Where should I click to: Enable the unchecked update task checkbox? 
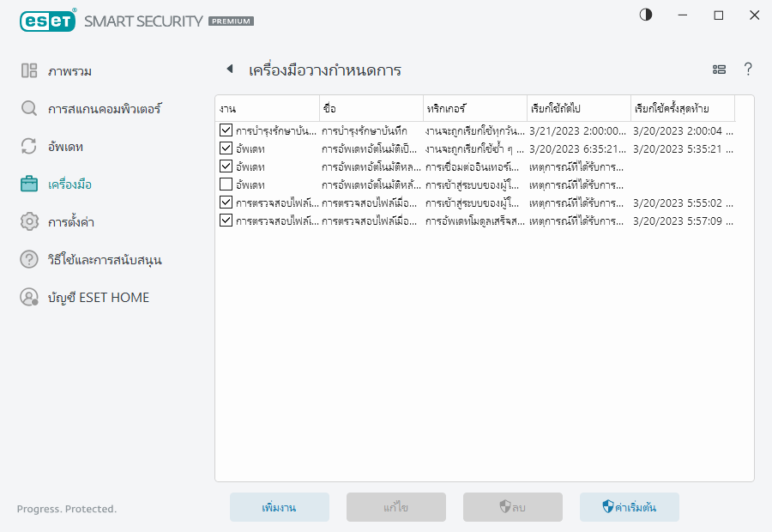(x=226, y=184)
